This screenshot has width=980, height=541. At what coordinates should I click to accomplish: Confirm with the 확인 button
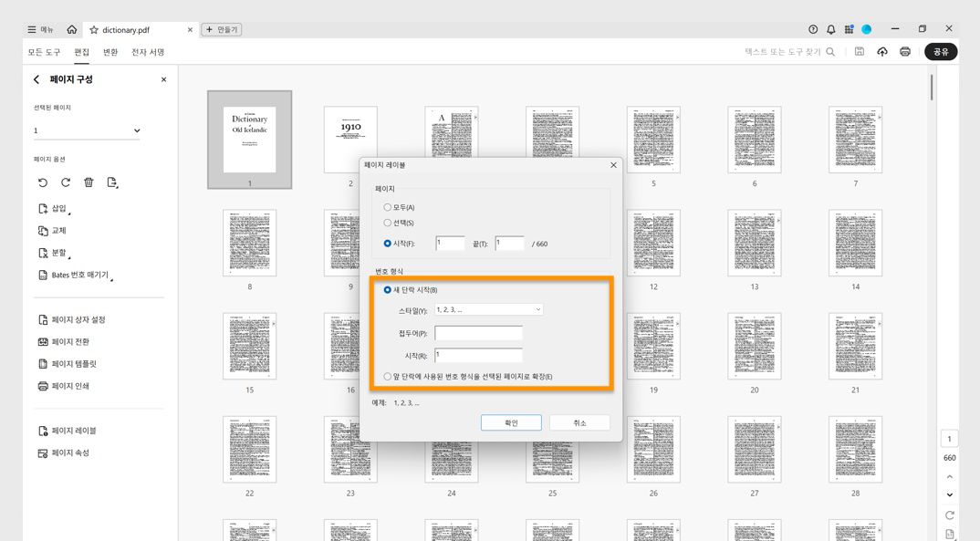[511, 423]
